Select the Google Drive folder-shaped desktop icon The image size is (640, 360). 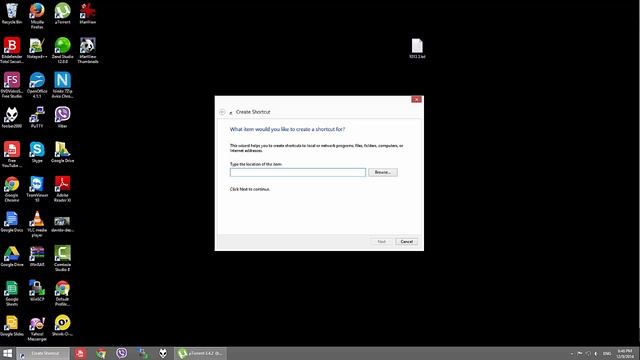62,152
